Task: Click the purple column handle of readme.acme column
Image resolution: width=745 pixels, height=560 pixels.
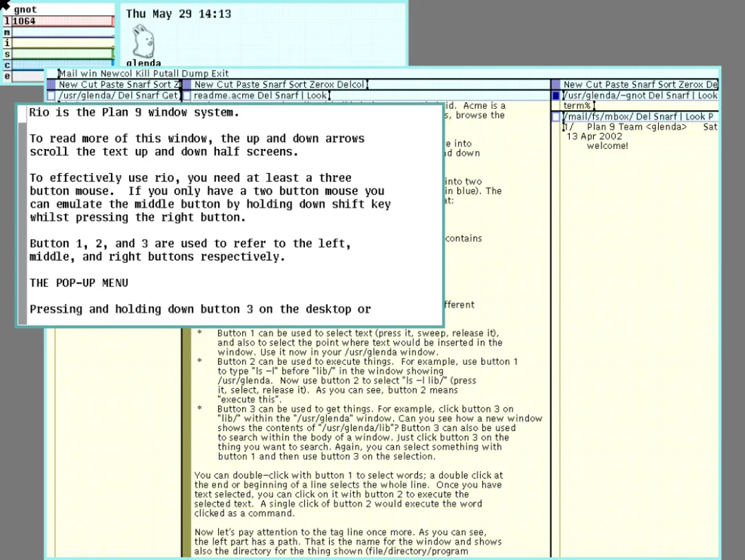Action: tap(186, 85)
